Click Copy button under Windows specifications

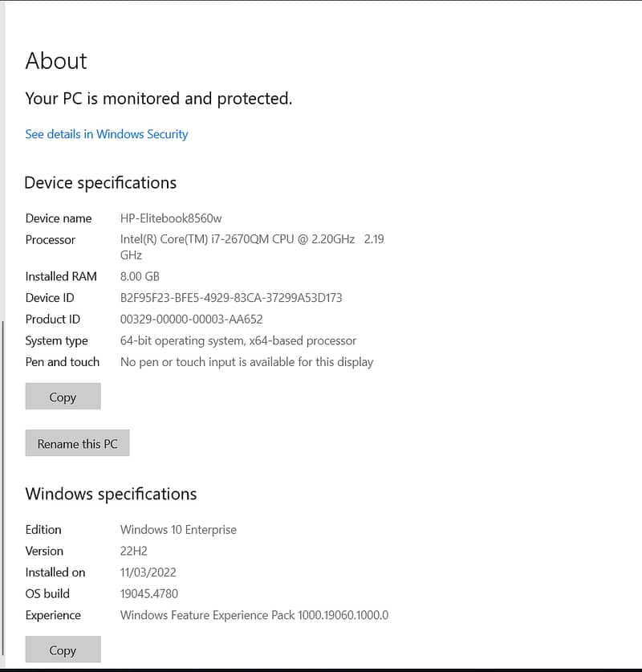[63, 650]
